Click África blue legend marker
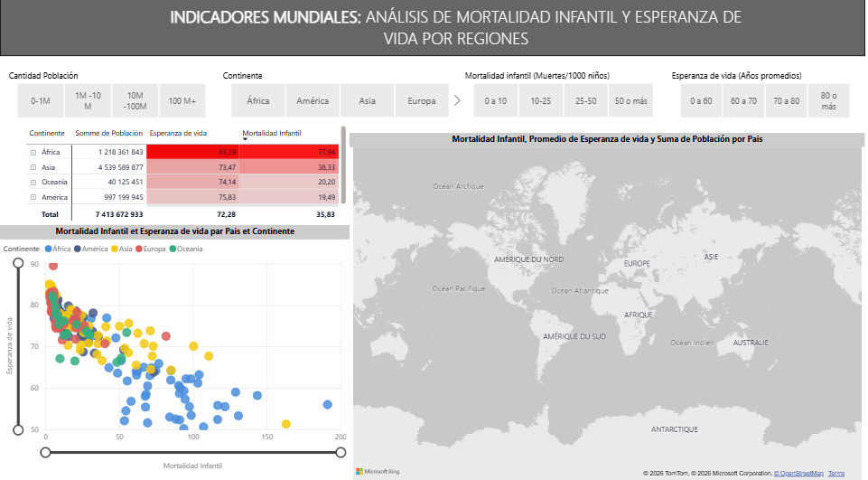The height and width of the screenshot is (480, 868). (x=48, y=249)
